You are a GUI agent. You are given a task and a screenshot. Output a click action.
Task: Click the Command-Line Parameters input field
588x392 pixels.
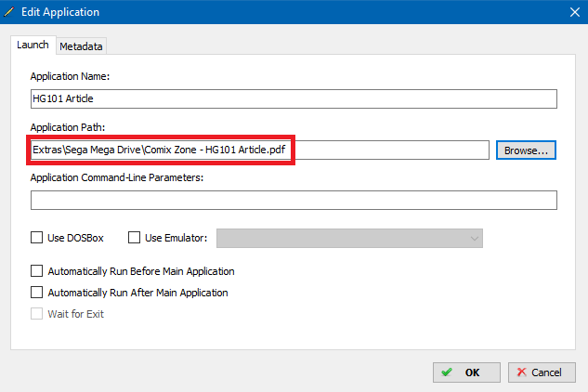pos(294,201)
